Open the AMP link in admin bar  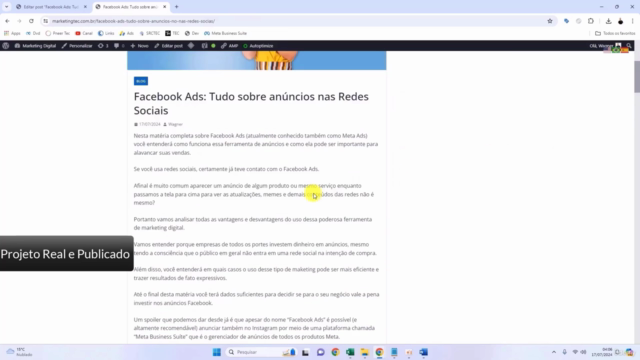click(229, 46)
